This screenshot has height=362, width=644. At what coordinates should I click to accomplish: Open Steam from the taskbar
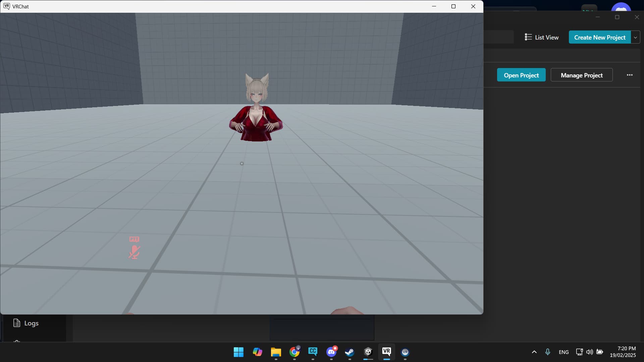click(350, 352)
